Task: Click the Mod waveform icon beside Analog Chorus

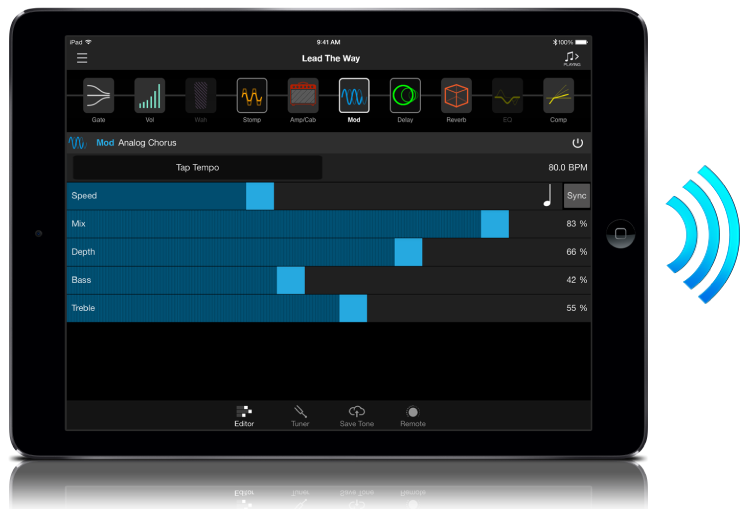Action: click(x=77, y=143)
